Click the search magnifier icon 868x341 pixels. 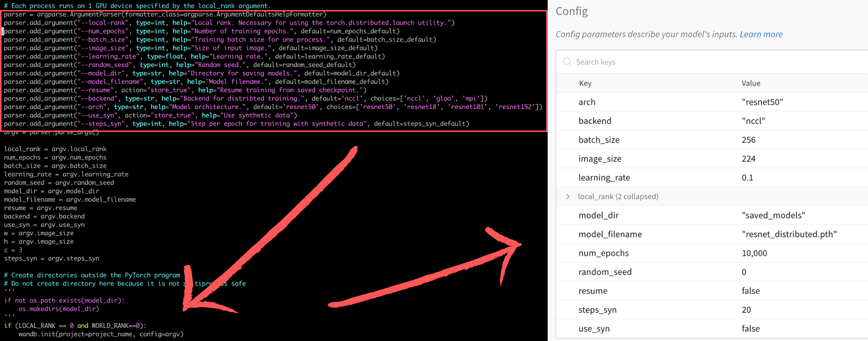click(567, 62)
